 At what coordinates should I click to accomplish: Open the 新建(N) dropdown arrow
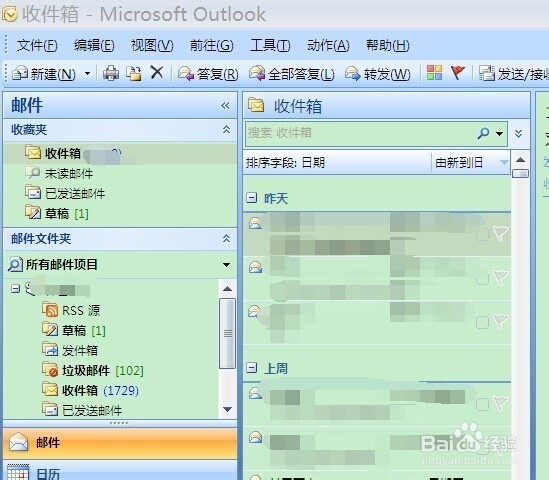(88, 74)
